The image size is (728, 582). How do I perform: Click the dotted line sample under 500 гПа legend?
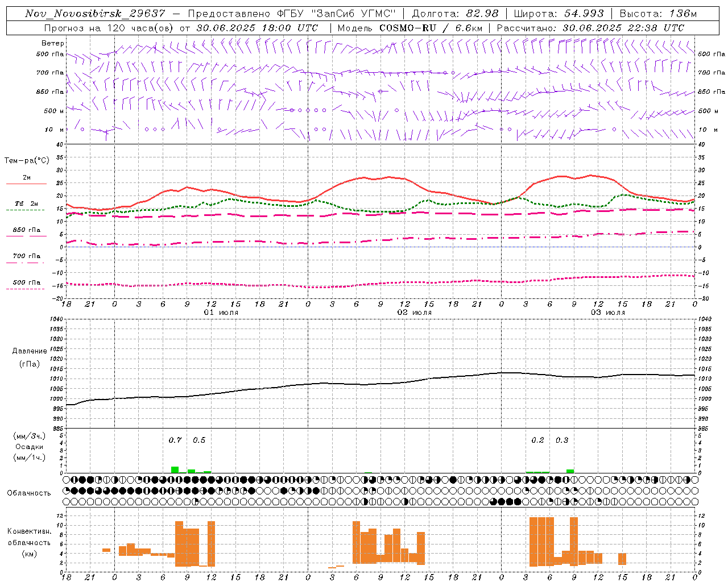[x=25, y=289]
